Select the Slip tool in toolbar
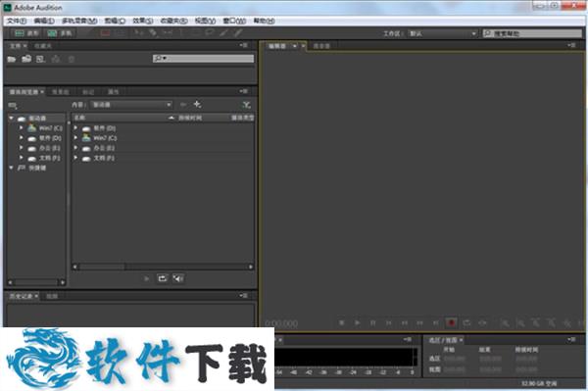This screenshot has width=588, height=391. (168, 33)
